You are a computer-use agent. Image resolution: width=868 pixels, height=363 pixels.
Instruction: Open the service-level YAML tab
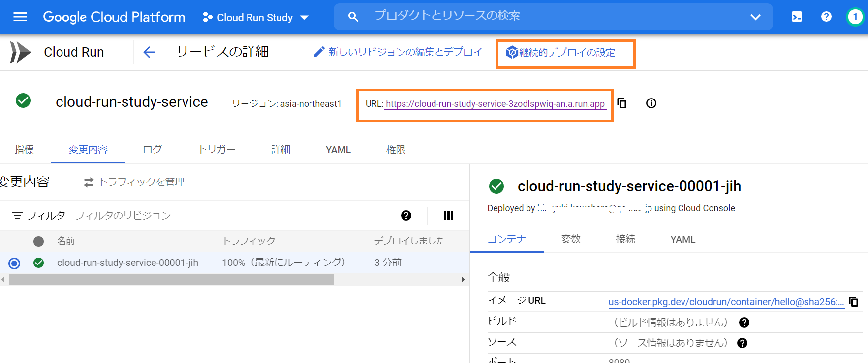point(339,150)
